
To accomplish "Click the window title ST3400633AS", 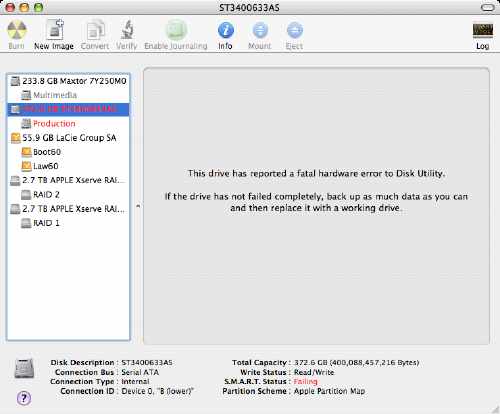I will 249,7.
